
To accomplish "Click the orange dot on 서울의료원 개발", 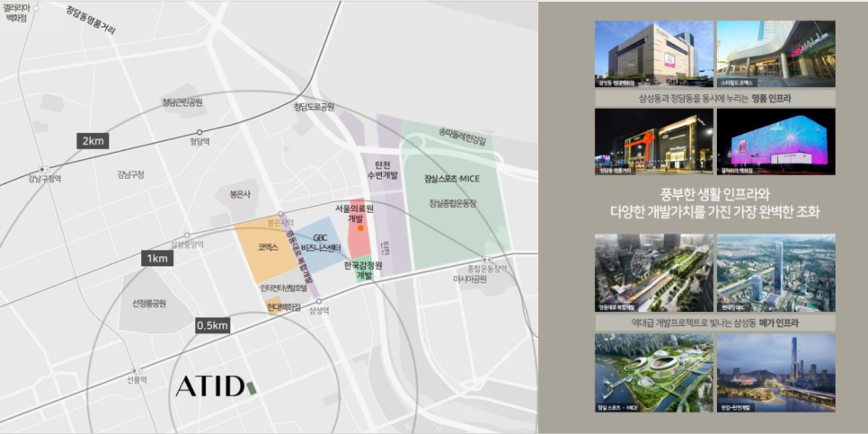I will click(x=359, y=228).
